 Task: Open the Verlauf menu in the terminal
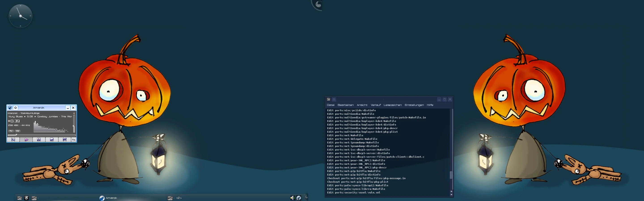tap(375, 105)
